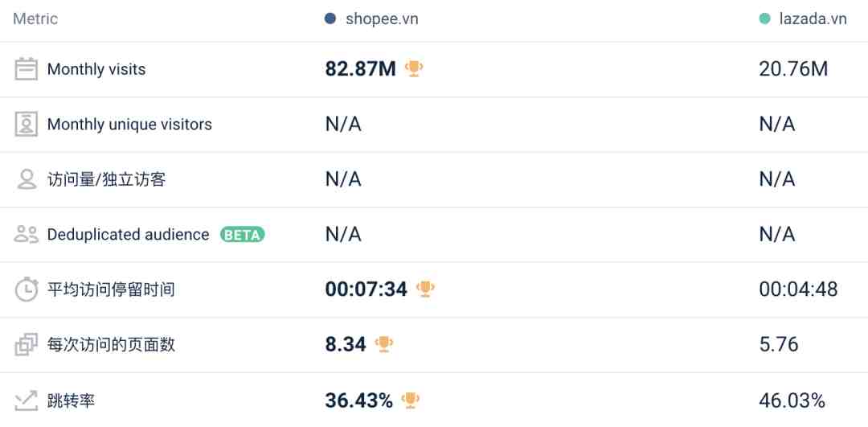Click trophy icon beside 36.43%
Viewport: 868px width, 427px height.
coord(411,400)
